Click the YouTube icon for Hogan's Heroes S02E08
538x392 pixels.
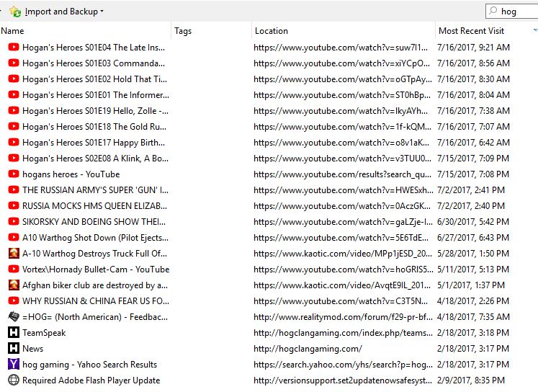14,158
